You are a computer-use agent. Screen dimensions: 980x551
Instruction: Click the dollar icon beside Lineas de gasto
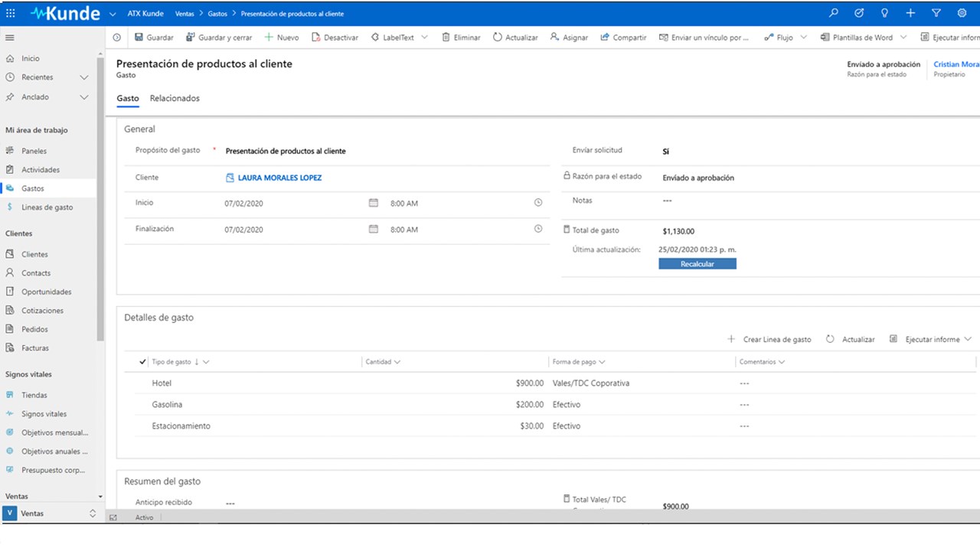pos(10,207)
